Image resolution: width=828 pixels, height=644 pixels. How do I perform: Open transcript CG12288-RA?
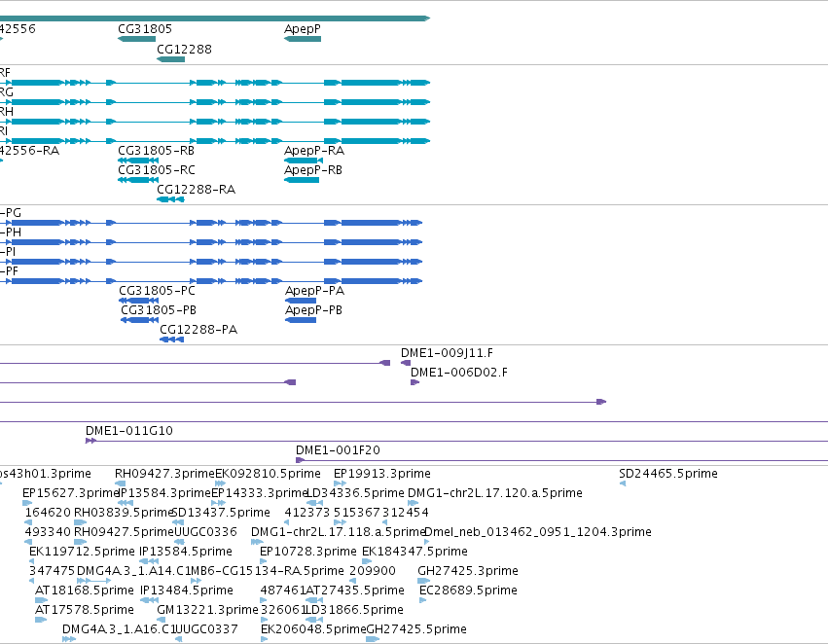(196, 190)
